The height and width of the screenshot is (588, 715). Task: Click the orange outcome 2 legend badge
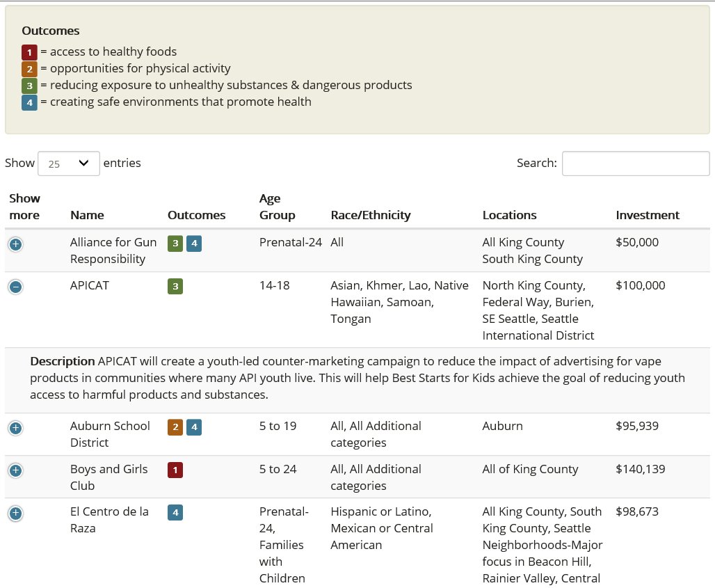click(x=29, y=69)
